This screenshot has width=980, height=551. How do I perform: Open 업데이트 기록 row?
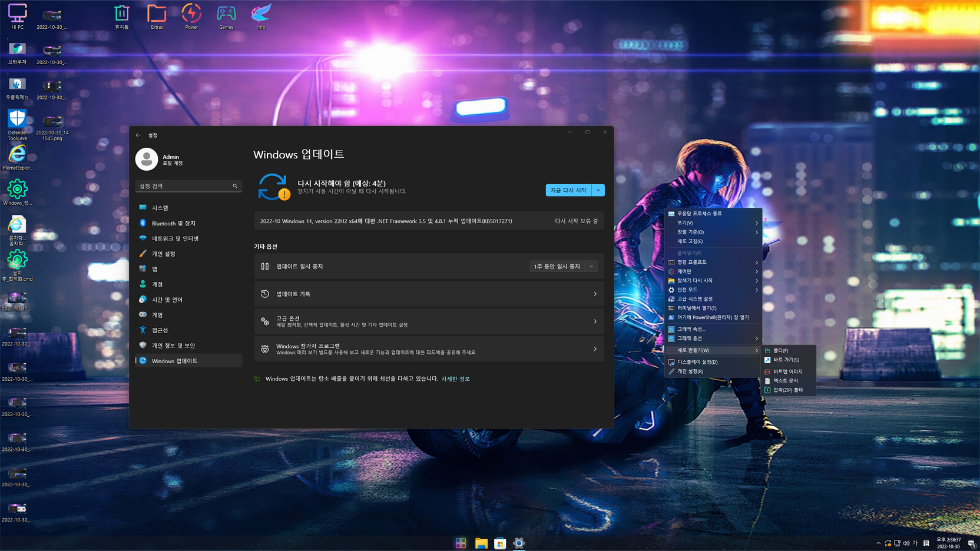[x=429, y=294]
